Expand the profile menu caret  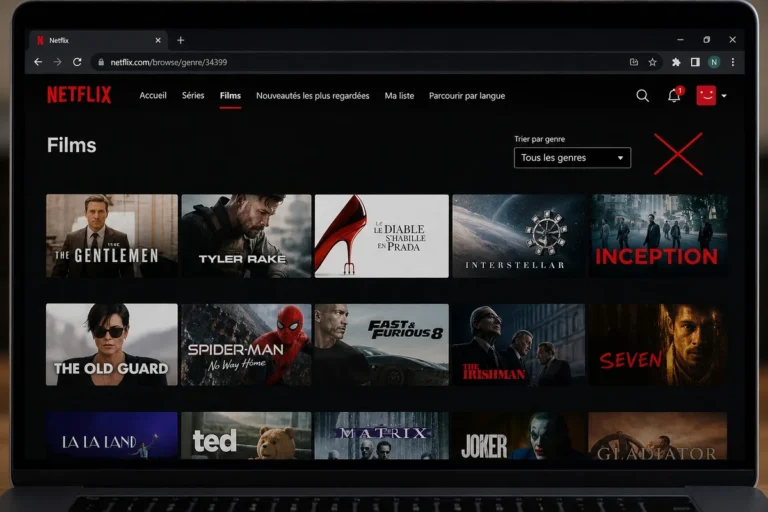(x=724, y=96)
